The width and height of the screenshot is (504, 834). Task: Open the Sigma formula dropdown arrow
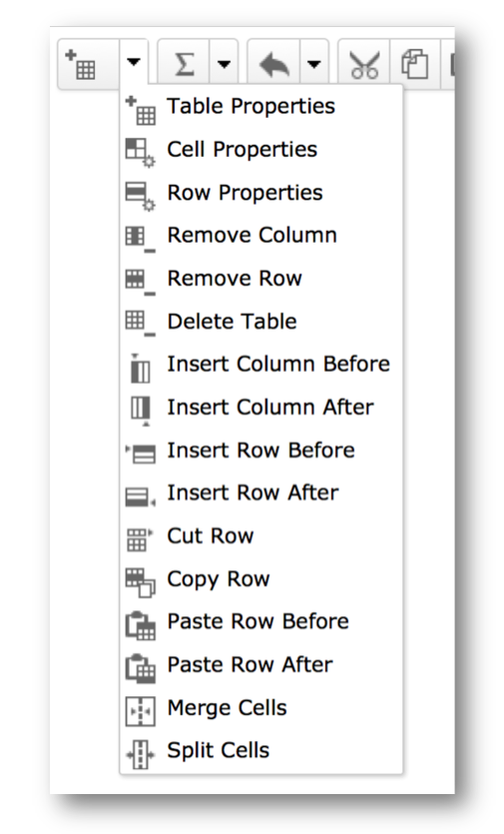click(x=224, y=64)
